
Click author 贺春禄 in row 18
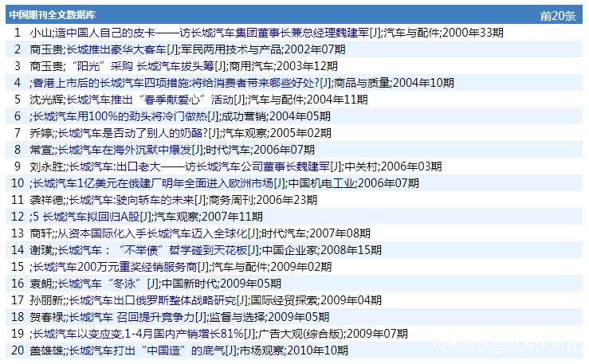46,317
